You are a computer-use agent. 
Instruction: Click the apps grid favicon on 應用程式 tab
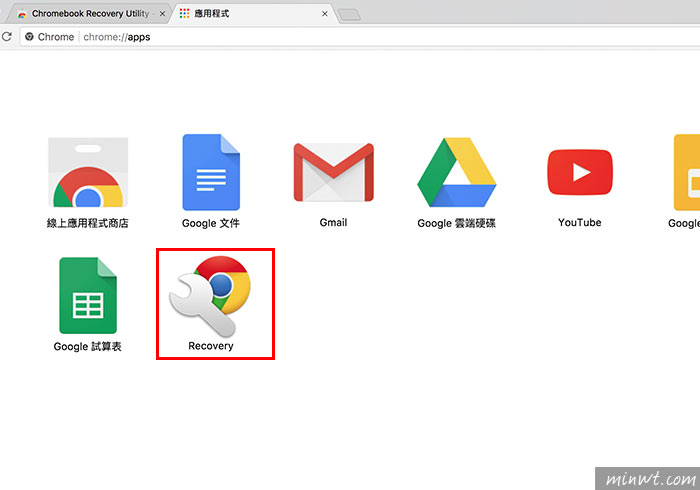click(x=184, y=13)
